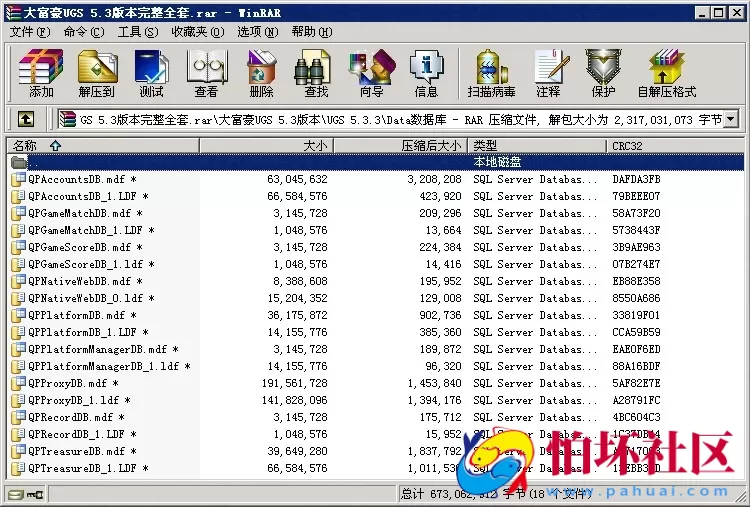Open the 文件(F) menu
Image resolution: width=750 pixels, height=507 pixels.
coord(30,32)
